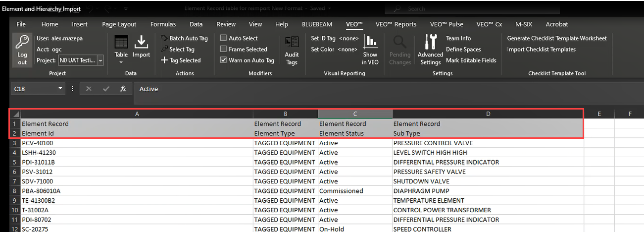Click the insert function fx icon

(x=123, y=89)
